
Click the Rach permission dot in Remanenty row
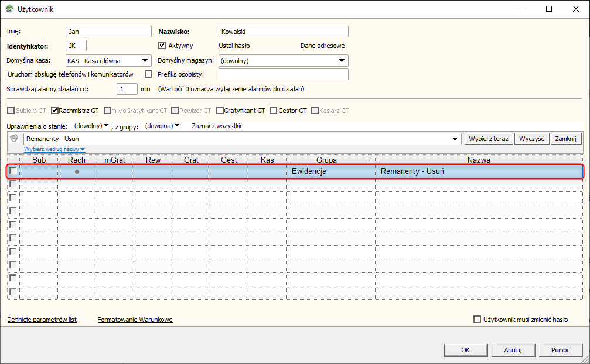click(x=77, y=171)
